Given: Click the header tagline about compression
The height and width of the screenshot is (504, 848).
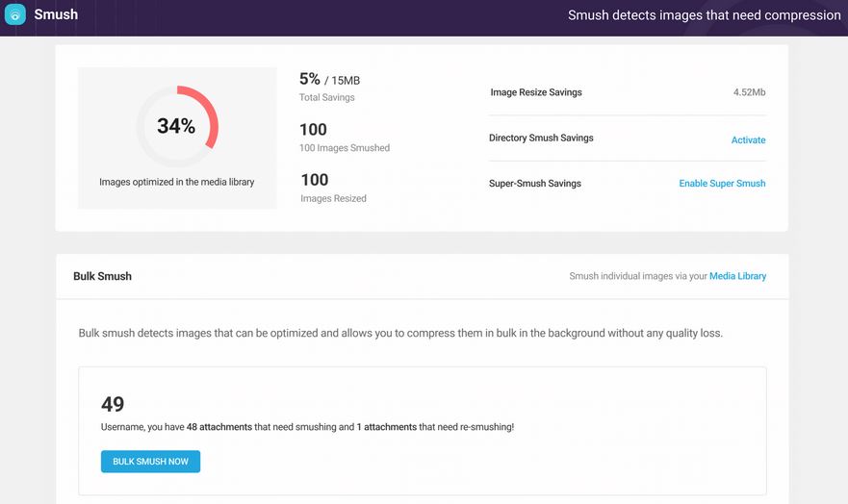Looking at the screenshot, I should 705,15.
